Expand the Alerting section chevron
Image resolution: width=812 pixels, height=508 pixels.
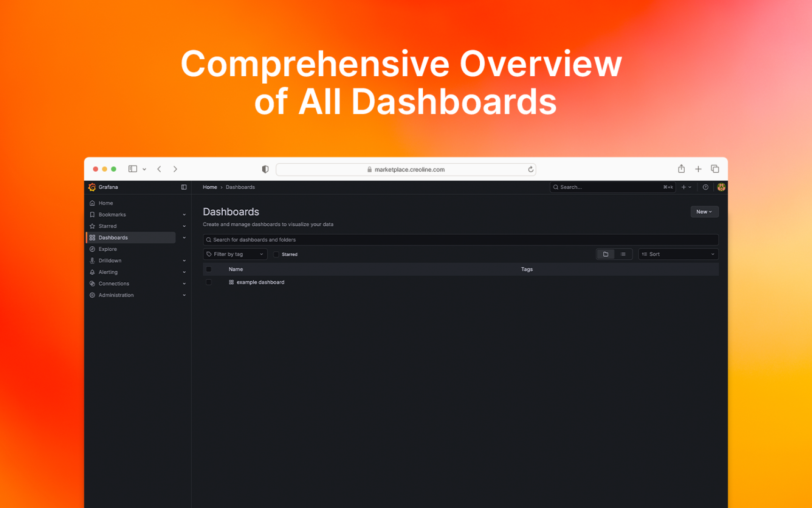pyautogui.click(x=184, y=272)
